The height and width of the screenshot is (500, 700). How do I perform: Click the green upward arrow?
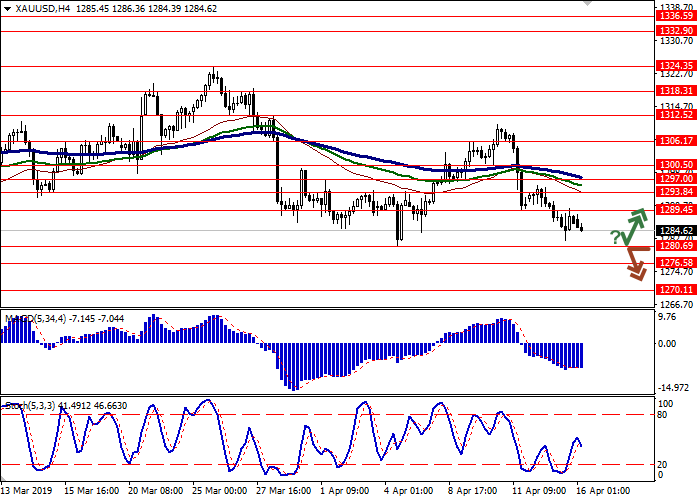point(635,224)
